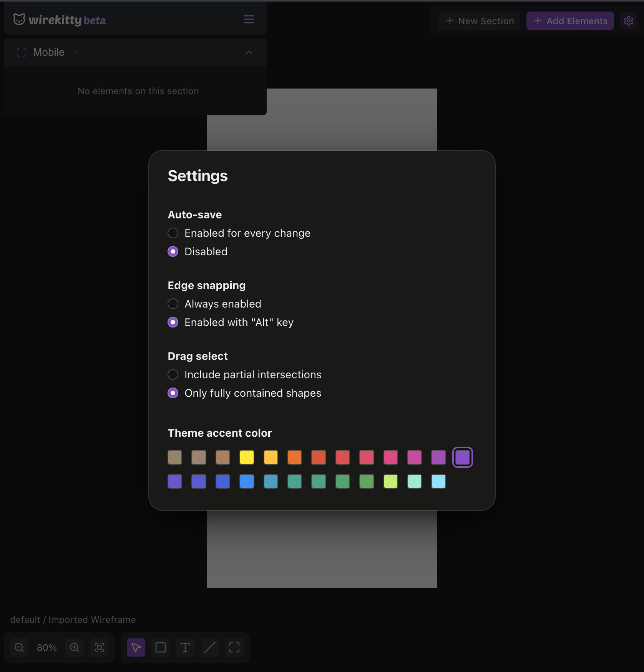Zoom out using the magnifier icon
644x672 pixels.
(19, 647)
